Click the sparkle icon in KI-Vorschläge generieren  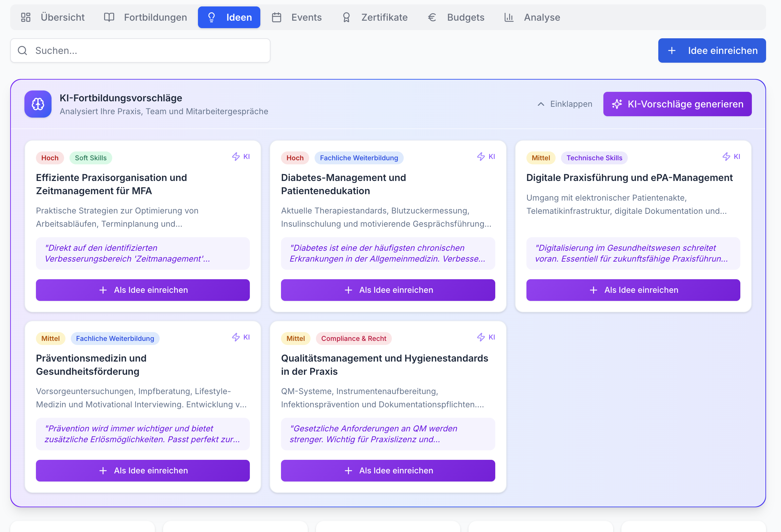pos(617,104)
